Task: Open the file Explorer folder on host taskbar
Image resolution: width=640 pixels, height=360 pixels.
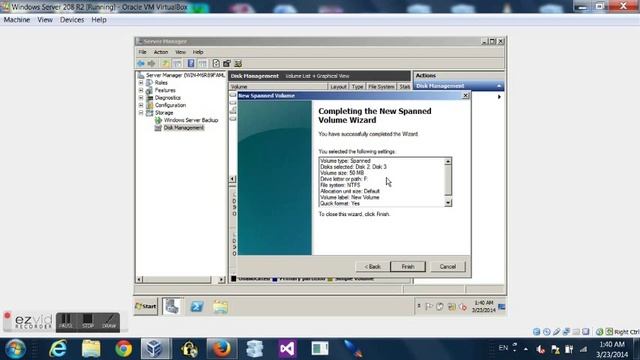Action: [x=91, y=349]
